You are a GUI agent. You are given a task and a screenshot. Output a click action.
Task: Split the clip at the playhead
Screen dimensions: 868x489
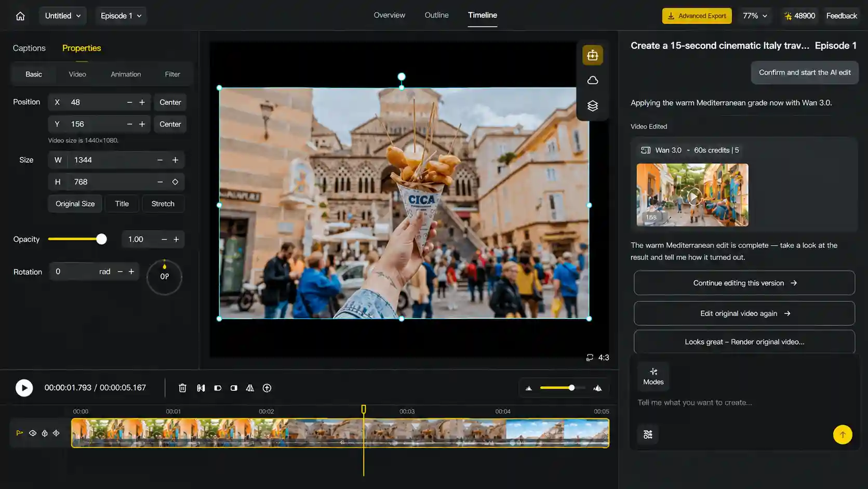point(201,388)
